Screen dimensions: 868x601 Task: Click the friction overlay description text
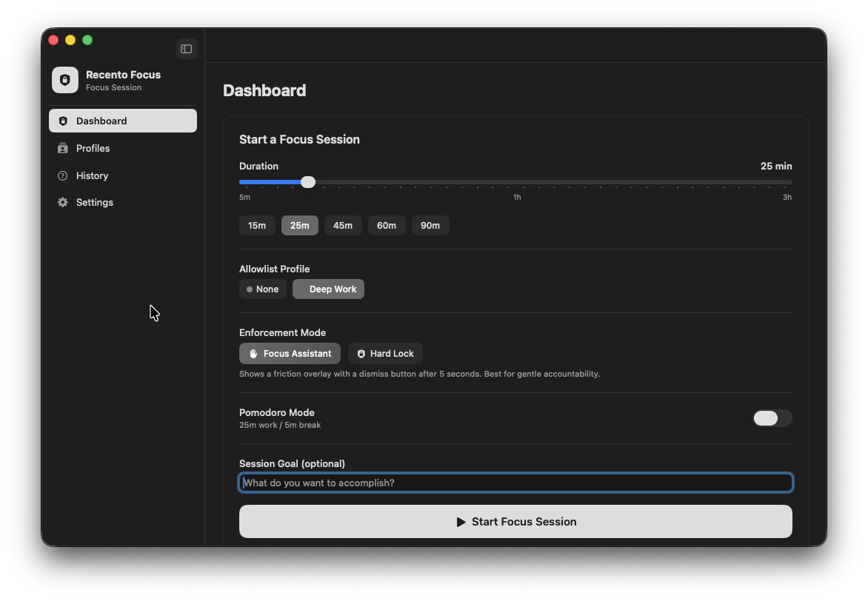tap(419, 374)
